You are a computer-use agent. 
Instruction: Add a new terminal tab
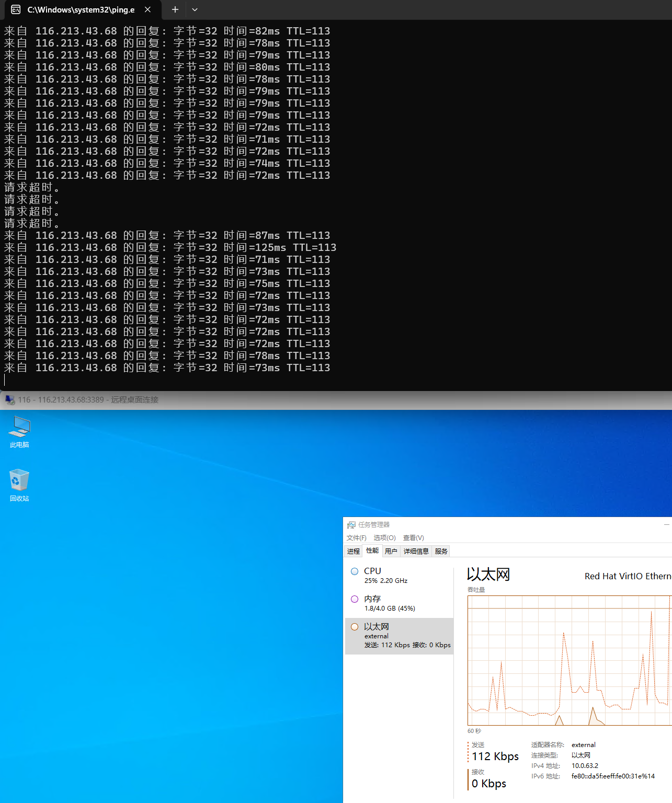pyautogui.click(x=175, y=9)
